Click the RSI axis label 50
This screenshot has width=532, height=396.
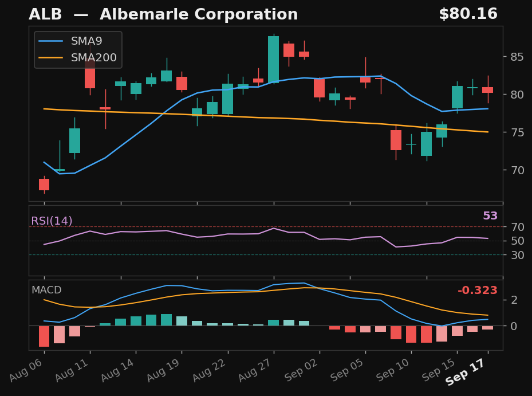(518, 241)
